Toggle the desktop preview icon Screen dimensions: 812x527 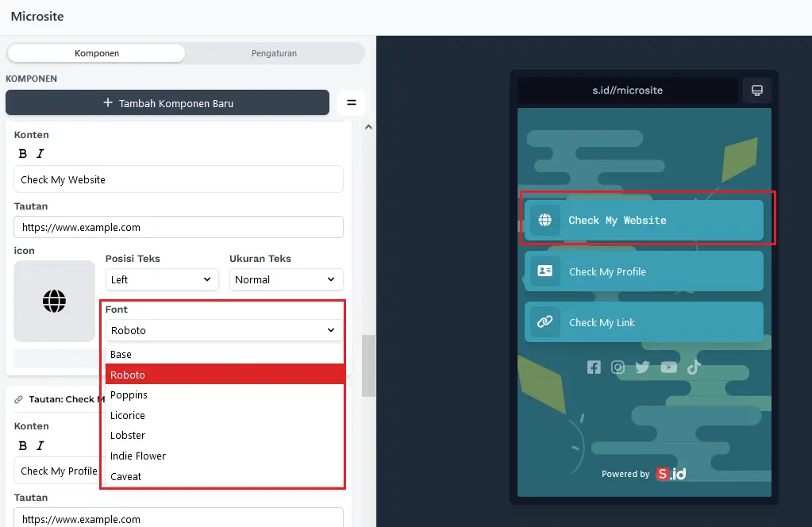[756, 90]
